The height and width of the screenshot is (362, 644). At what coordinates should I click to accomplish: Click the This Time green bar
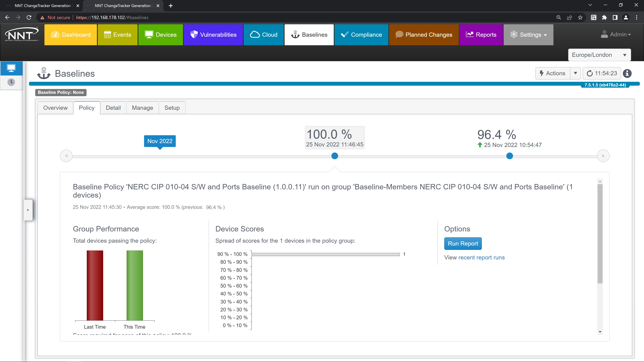tap(135, 285)
